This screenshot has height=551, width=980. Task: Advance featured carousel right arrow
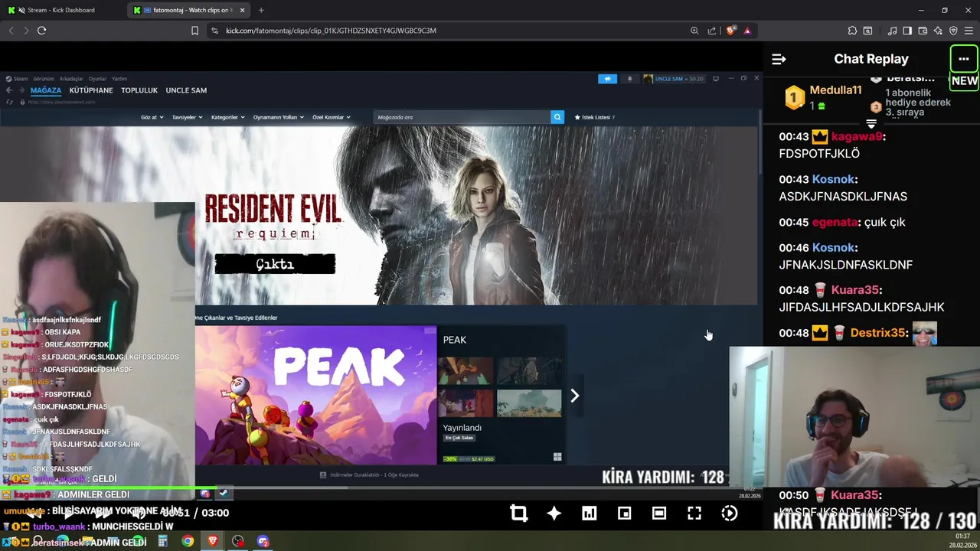click(574, 396)
